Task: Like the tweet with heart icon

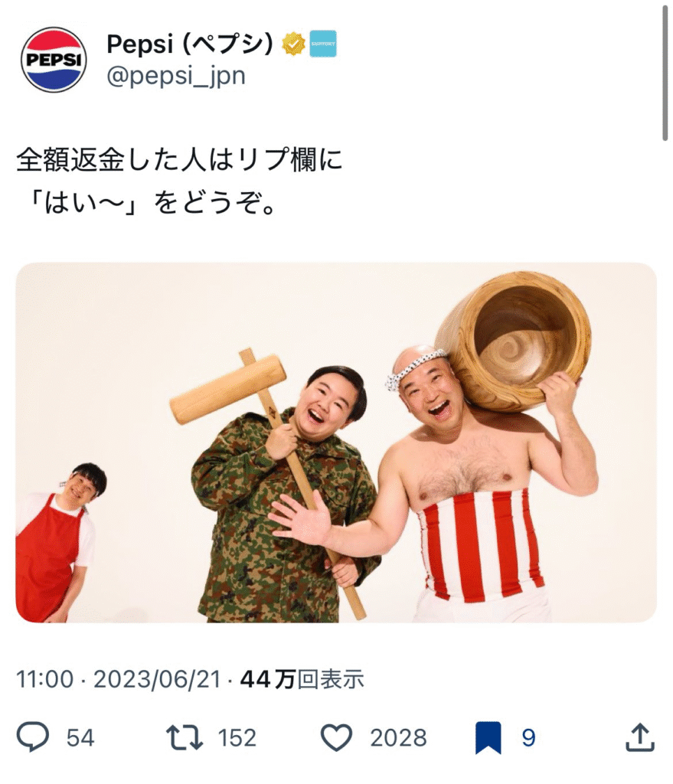Action: click(x=336, y=737)
